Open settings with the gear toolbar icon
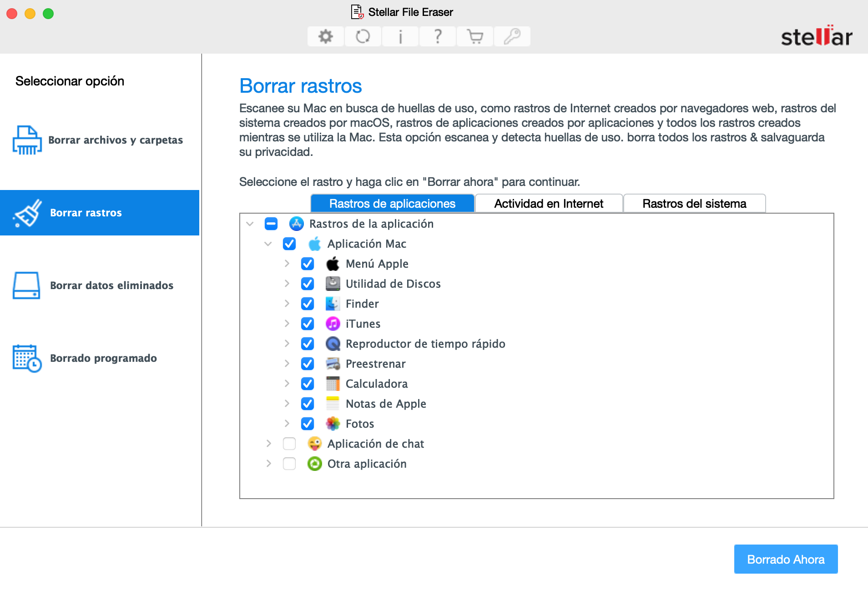The image size is (868, 590). 326,36
